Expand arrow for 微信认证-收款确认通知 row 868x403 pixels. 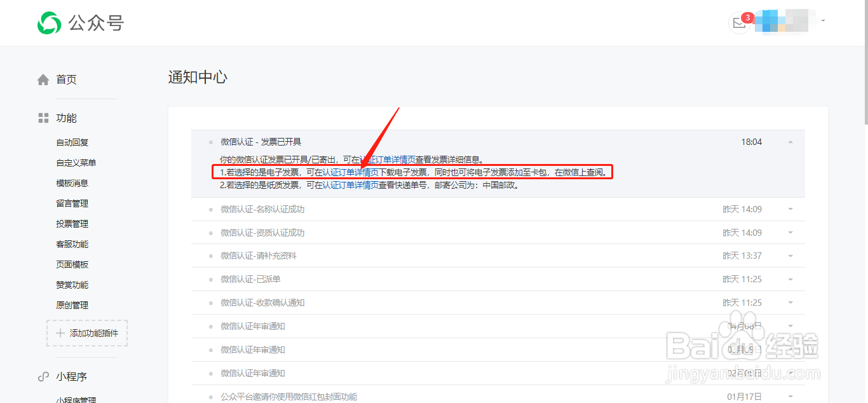(790, 303)
